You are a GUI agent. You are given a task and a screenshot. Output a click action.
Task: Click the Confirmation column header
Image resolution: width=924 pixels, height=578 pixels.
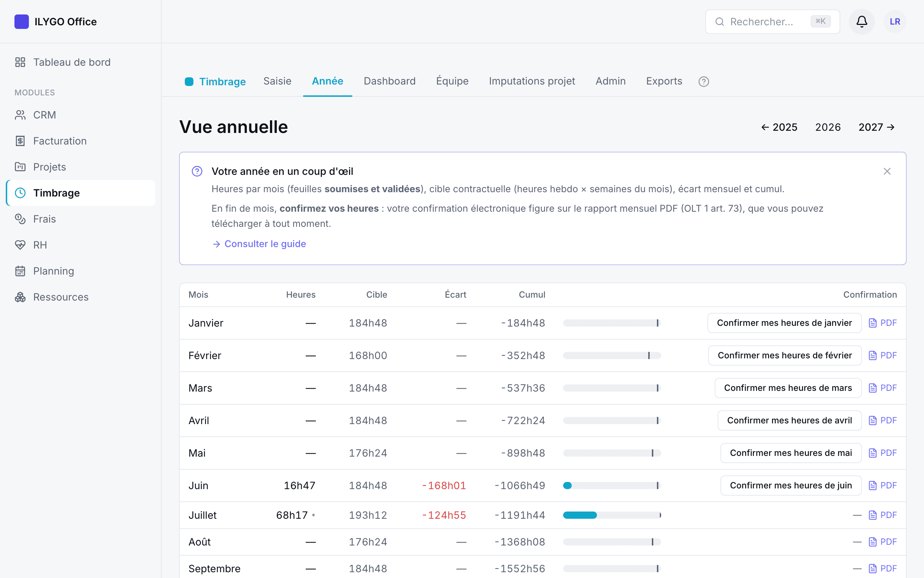click(x=870, y=295)
